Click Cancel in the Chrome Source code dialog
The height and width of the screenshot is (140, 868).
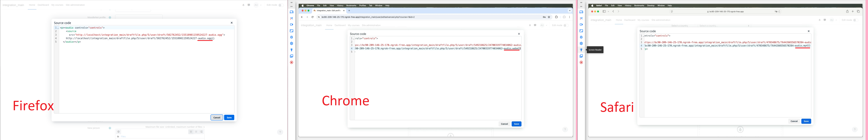click(x=504, y=124)
